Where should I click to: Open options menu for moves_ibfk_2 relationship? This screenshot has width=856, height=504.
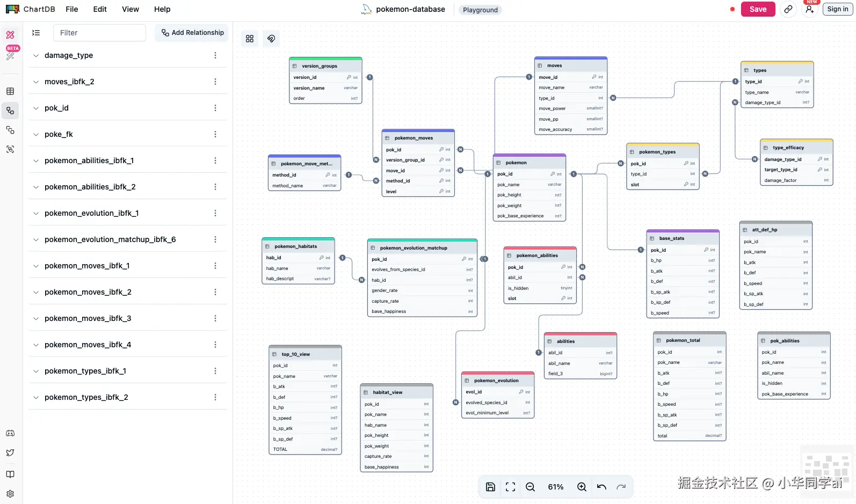point(215,82)
